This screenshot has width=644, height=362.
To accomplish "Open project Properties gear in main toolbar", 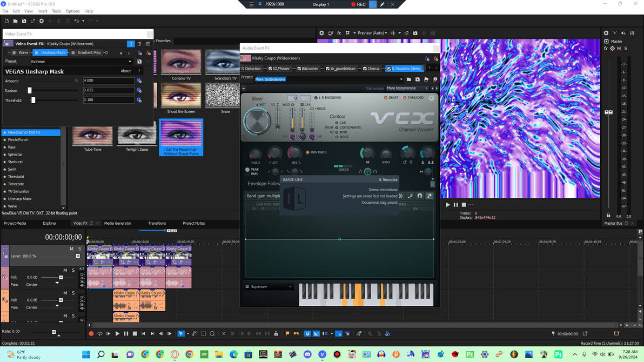I will (42, 21).
